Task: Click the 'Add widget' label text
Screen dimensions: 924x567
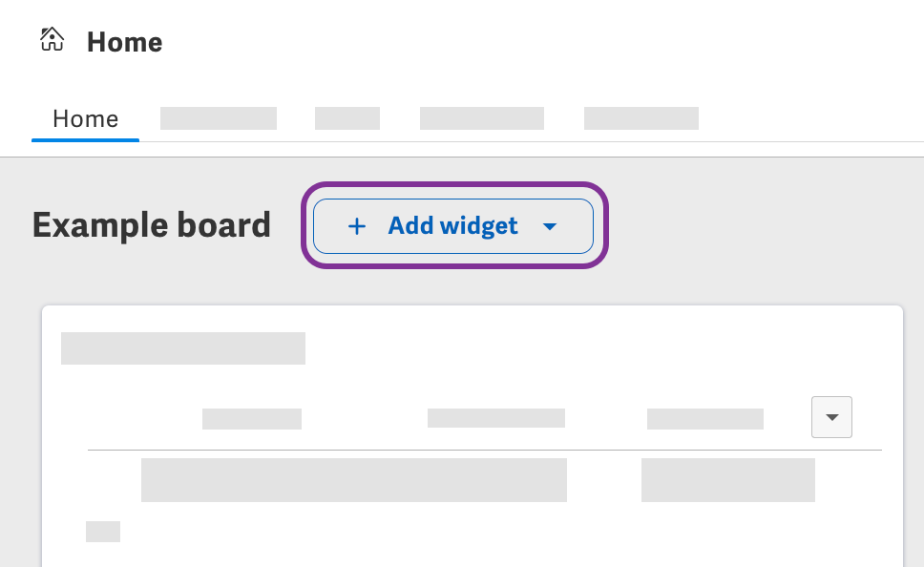Action: pyautogui.click(x=452, y=226)
